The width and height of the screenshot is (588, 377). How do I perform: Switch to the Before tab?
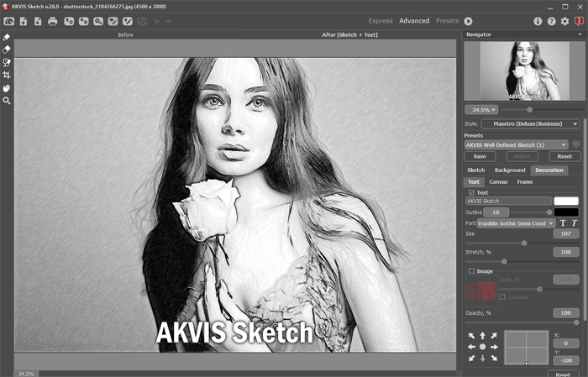tap(125, 35)
